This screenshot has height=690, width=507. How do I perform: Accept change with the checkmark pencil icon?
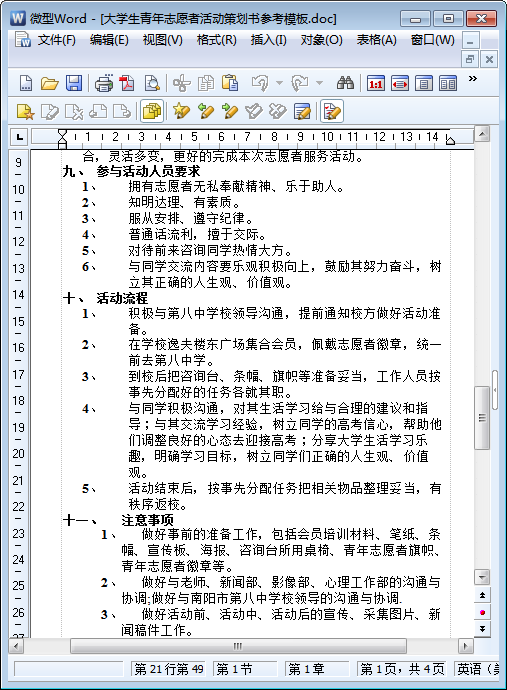coord(254,111)
